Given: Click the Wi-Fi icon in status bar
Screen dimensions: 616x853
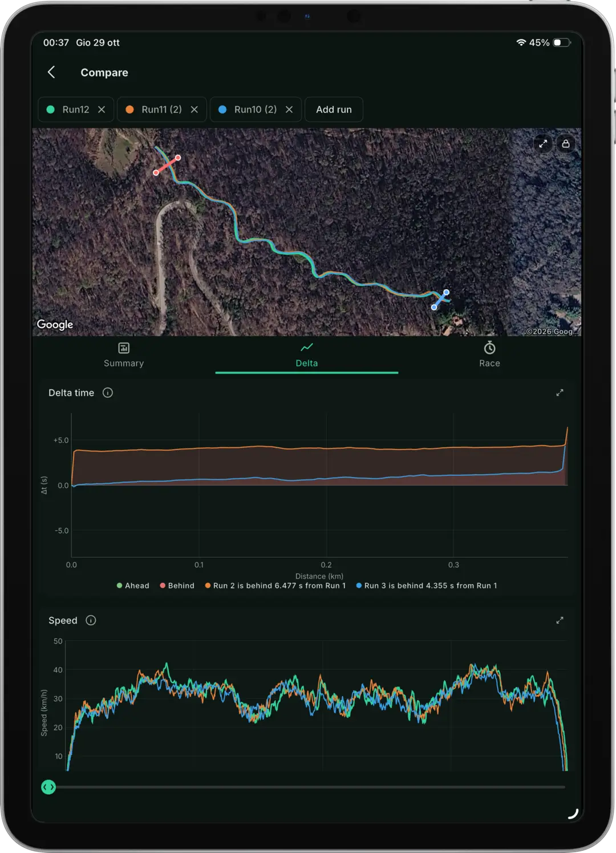Looking at the screenshot, I should [521, 43].
